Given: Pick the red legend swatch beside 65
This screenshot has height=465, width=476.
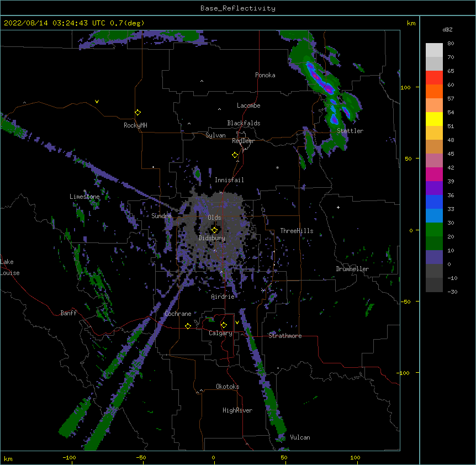Looking at the screenshot, I should [x=434, y=78].
